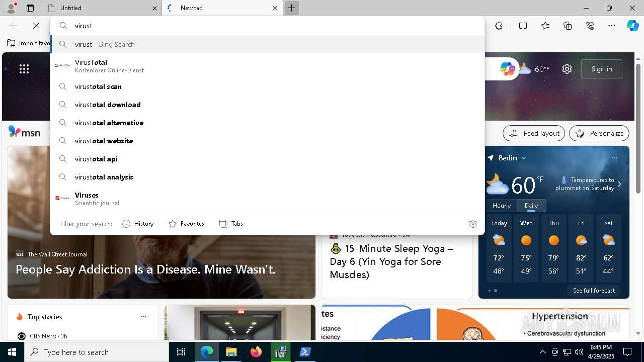Open the Viruses scientific journal suggestion
The image size is (644, 362).
click(x=267, y=199)
